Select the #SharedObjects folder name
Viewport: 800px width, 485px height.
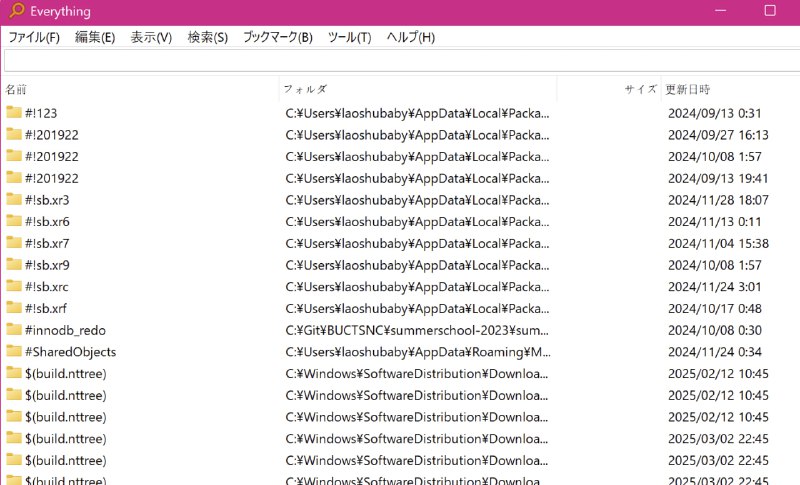click(x=70, y=352)
